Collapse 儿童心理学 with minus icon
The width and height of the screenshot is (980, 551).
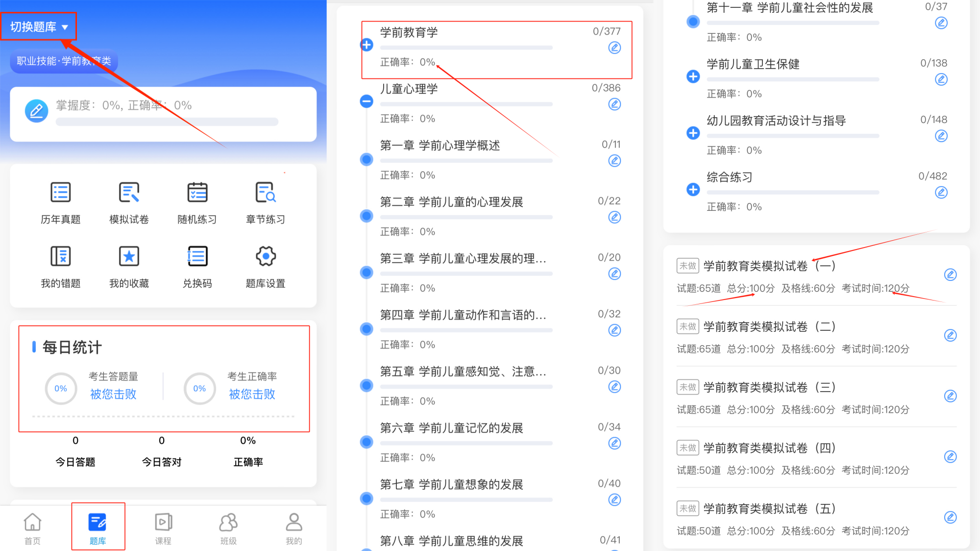[x=367, y=101]
